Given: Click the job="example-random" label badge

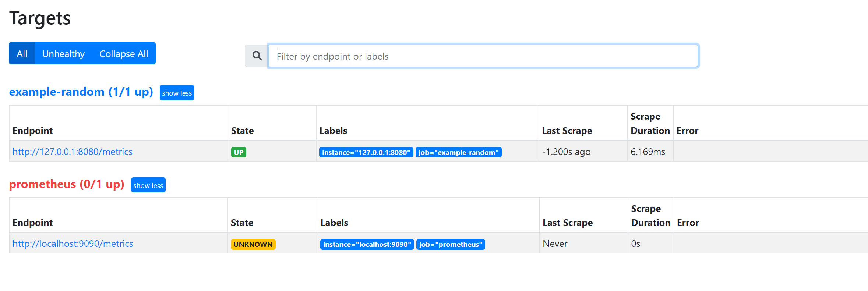Looking at the screenshot, I should click(459, 152).
